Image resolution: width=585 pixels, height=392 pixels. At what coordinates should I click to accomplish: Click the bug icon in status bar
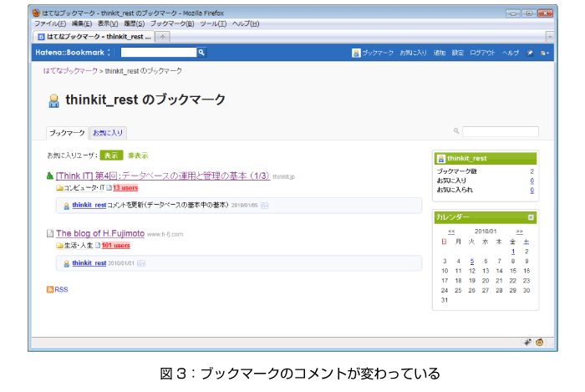pyautogui.click(x=527, y=342)
